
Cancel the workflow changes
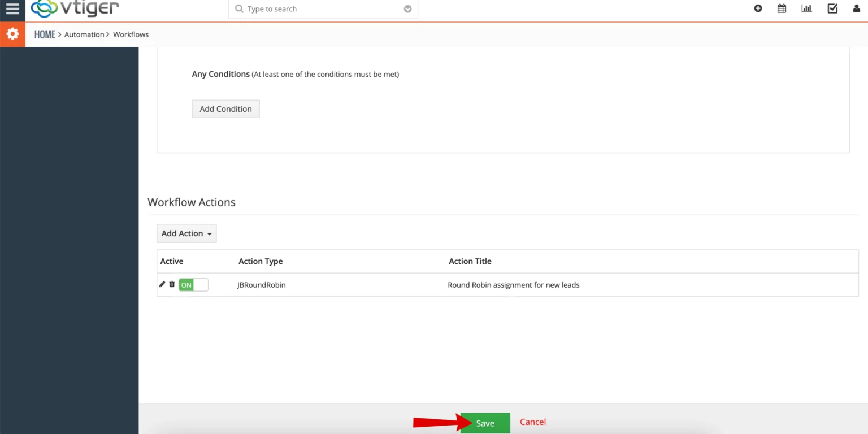532,422
